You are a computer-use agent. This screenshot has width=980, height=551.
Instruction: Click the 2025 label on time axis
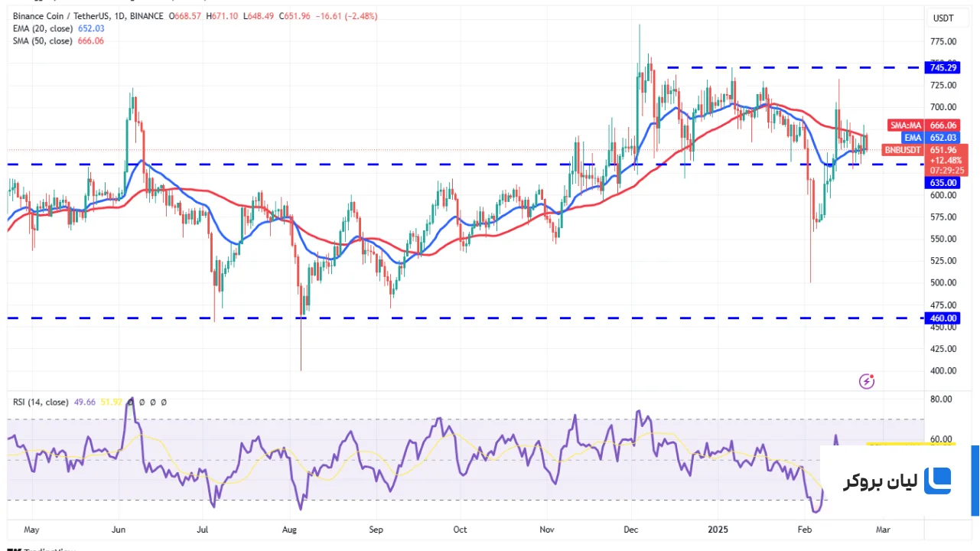click(x=718, y=529)
